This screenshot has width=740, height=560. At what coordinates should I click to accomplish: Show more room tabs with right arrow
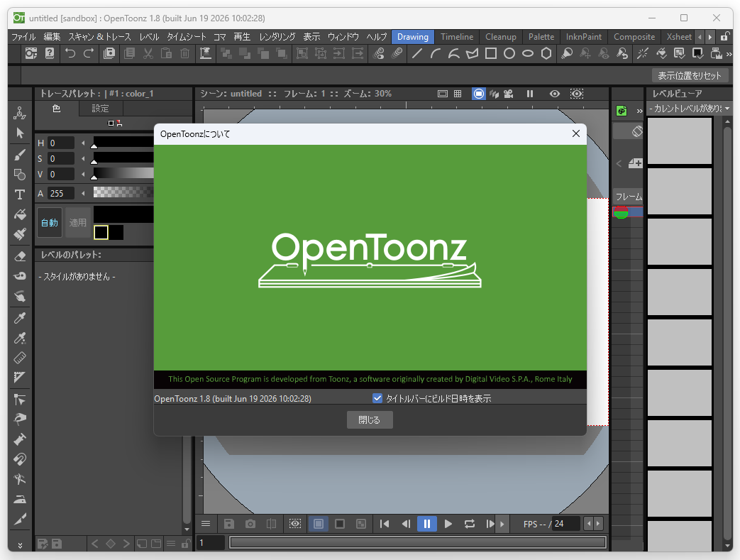tap(709, 36)
